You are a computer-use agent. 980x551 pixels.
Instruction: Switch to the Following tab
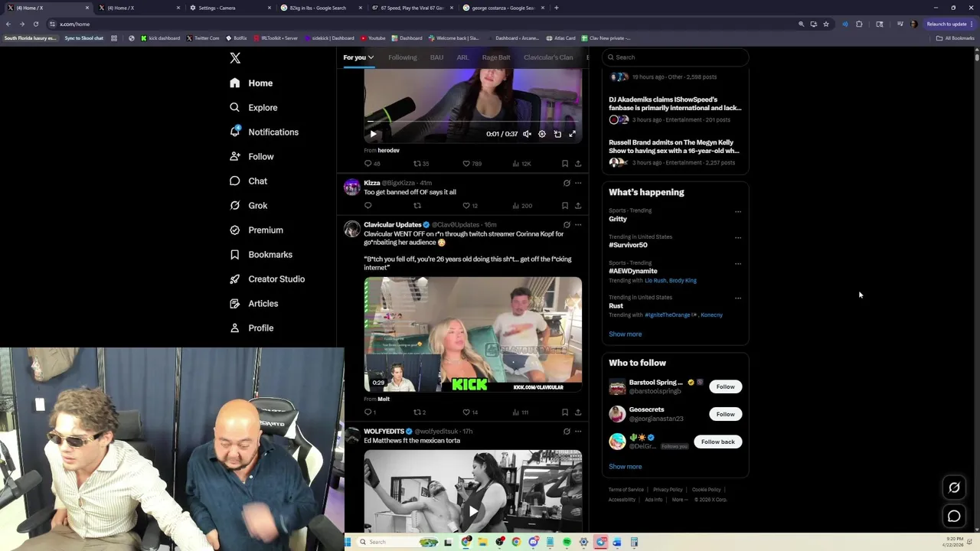click(x=403, y=57)
